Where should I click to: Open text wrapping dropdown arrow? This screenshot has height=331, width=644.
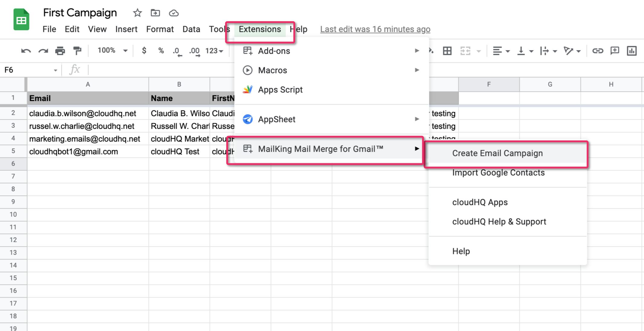(555, 51)
